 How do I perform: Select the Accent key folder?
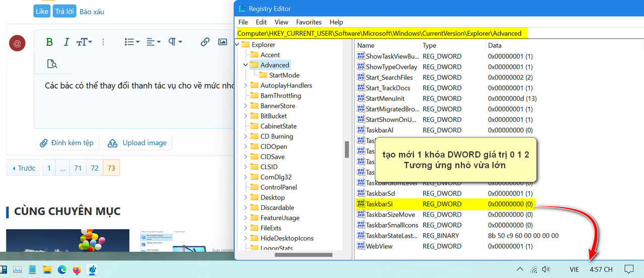(265, 55)
